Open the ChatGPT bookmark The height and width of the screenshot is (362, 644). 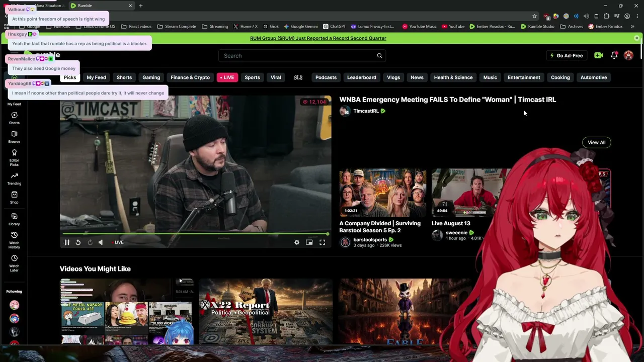[334, 27]
